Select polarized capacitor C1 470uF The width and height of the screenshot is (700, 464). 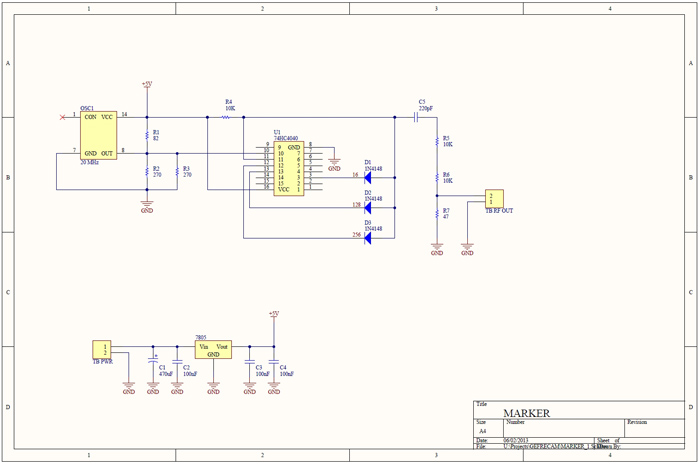153,359
